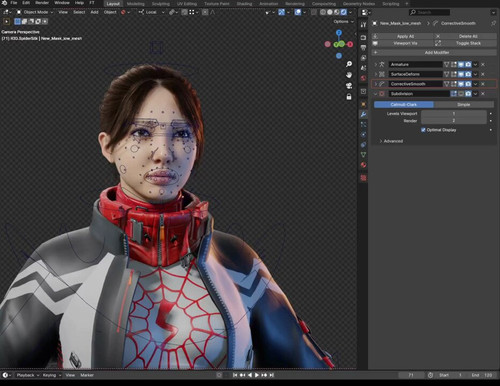Click the Blender logo icon in the menu bar

pyautogui.click(x=4, y=3)
